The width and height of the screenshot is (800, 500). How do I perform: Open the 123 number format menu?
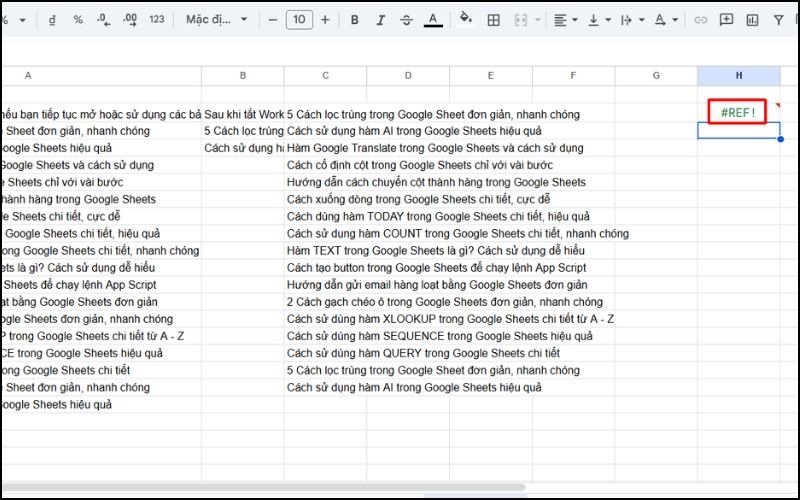pyautogui.click(x=156, y=19)
